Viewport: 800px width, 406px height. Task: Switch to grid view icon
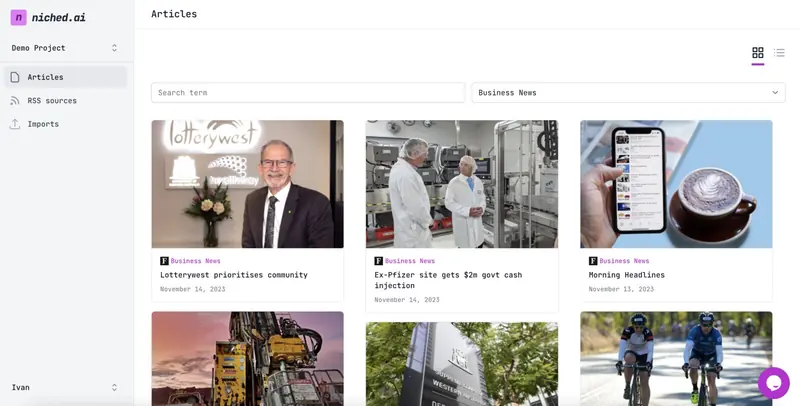click(x=758, y=53)
